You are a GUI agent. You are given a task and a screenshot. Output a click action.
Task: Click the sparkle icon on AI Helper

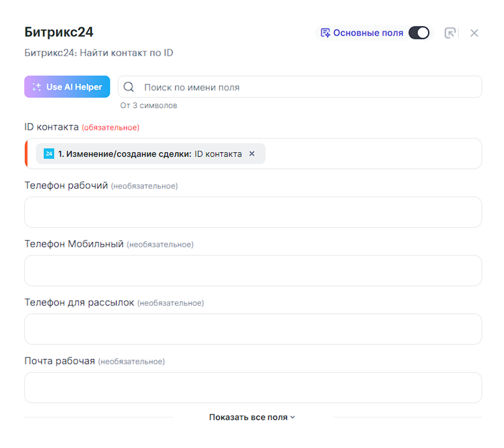tap(37, 87)
